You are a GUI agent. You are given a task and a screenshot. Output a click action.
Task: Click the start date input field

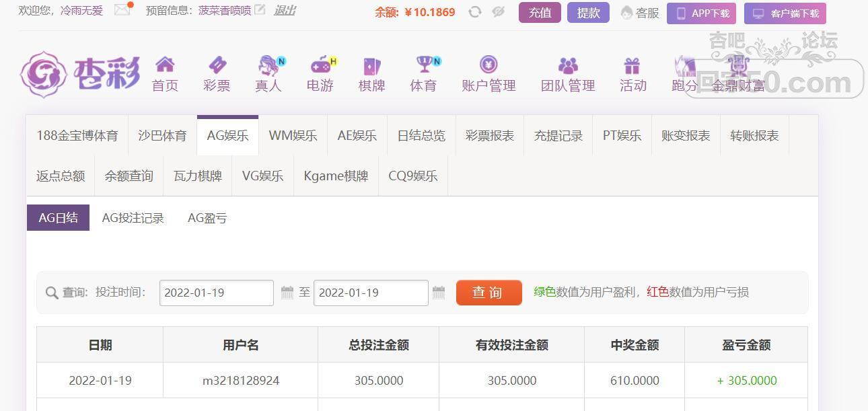tap(217, 293)
